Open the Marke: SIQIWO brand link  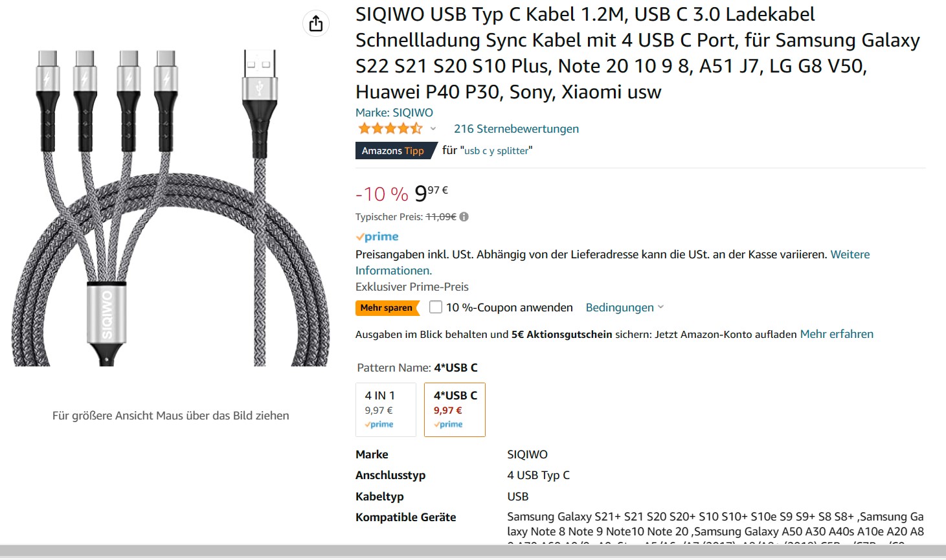394,113
